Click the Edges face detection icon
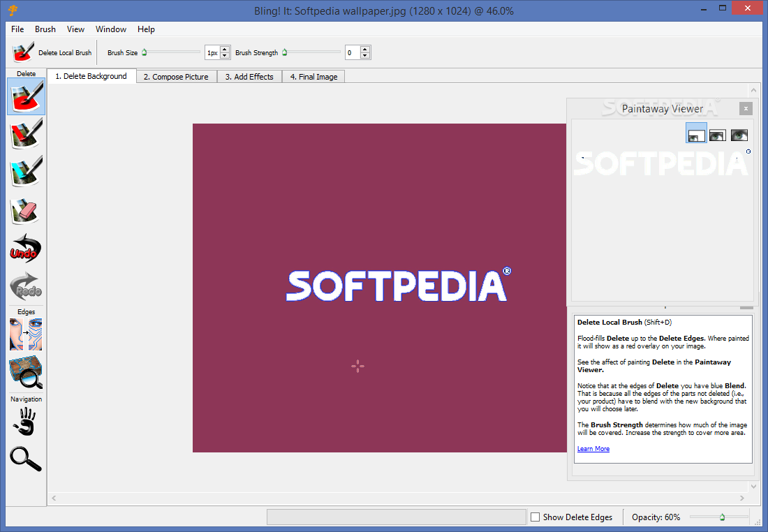Image resolution: width=768 pixels, height=532 pixels. click(26, 334)
